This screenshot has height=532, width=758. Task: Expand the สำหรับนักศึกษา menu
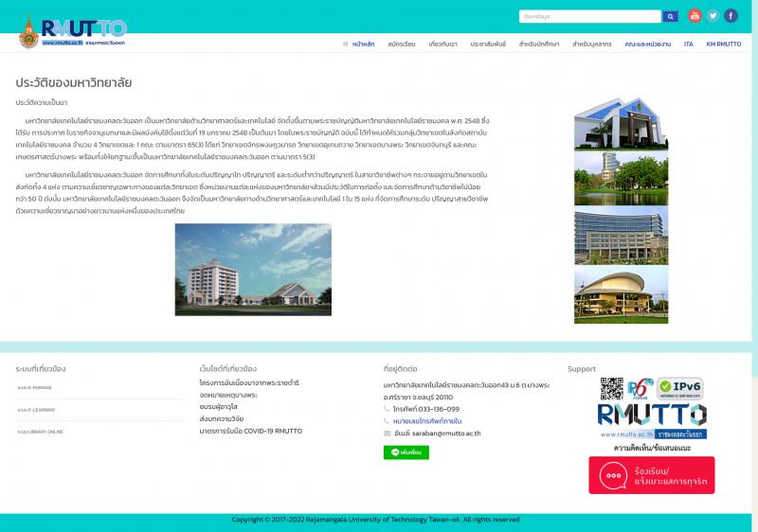[539, 44]
